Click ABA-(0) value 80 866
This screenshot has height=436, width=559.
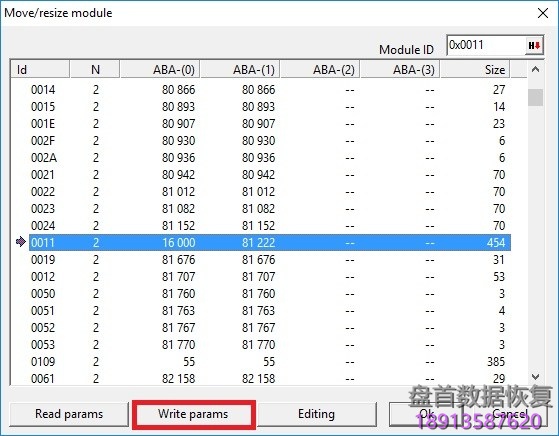[179, 89]
